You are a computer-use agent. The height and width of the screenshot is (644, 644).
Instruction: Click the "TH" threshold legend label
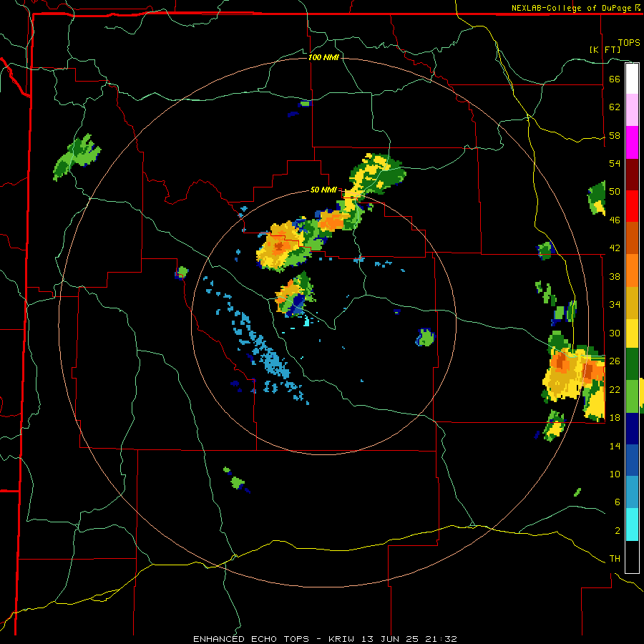615,559
